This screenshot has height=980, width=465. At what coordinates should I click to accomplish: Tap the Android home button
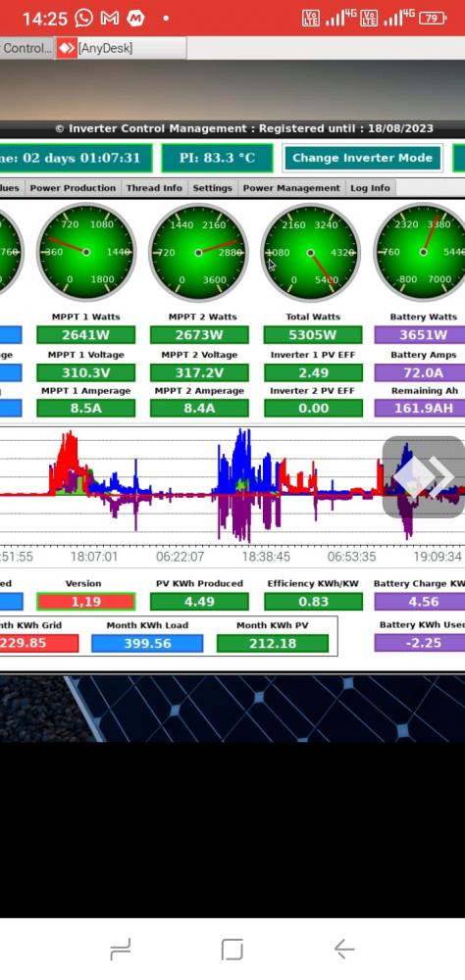pos(232,950)
